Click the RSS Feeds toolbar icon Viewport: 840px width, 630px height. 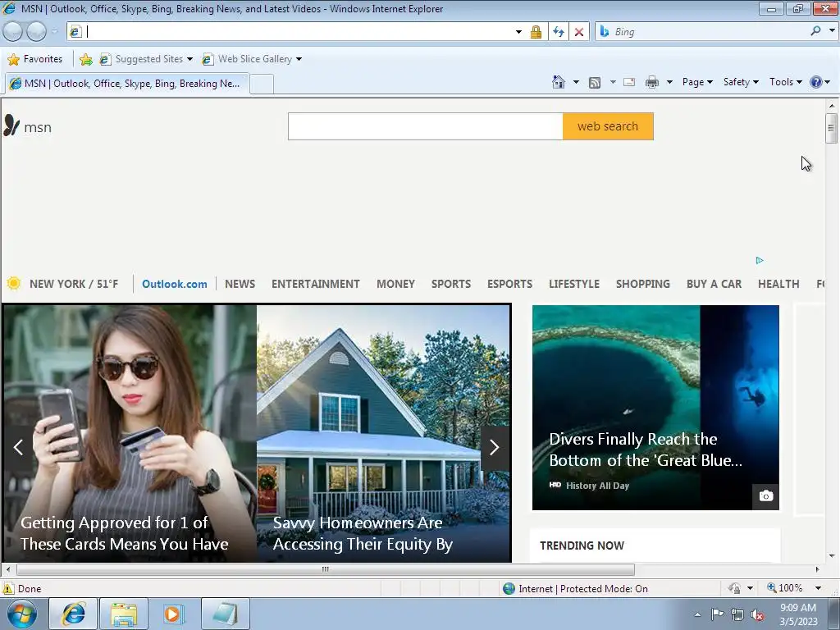click(595, 83)
